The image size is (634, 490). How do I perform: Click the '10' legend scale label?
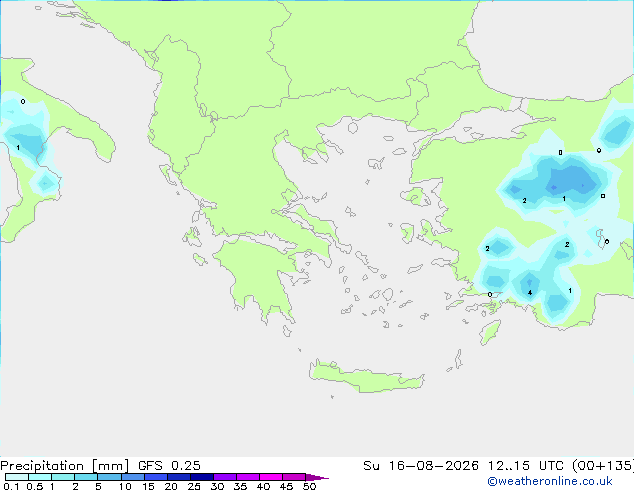[125, 486]
